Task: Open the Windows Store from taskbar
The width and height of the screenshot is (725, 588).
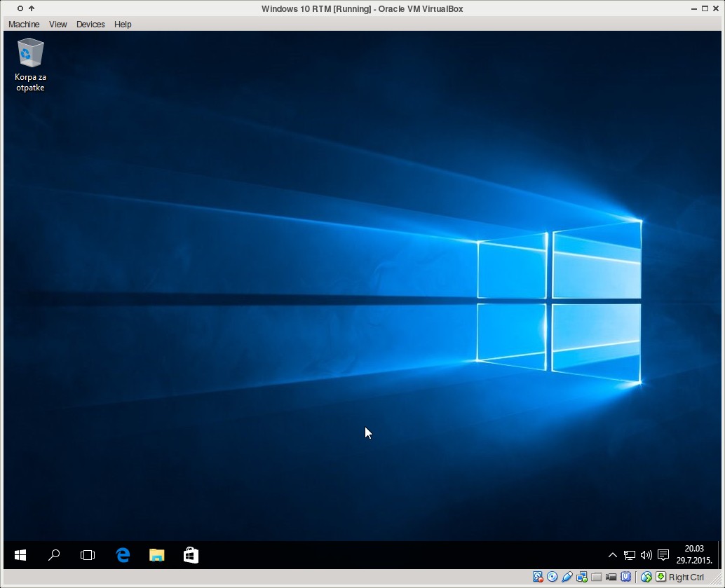Action: coord(191,555)
